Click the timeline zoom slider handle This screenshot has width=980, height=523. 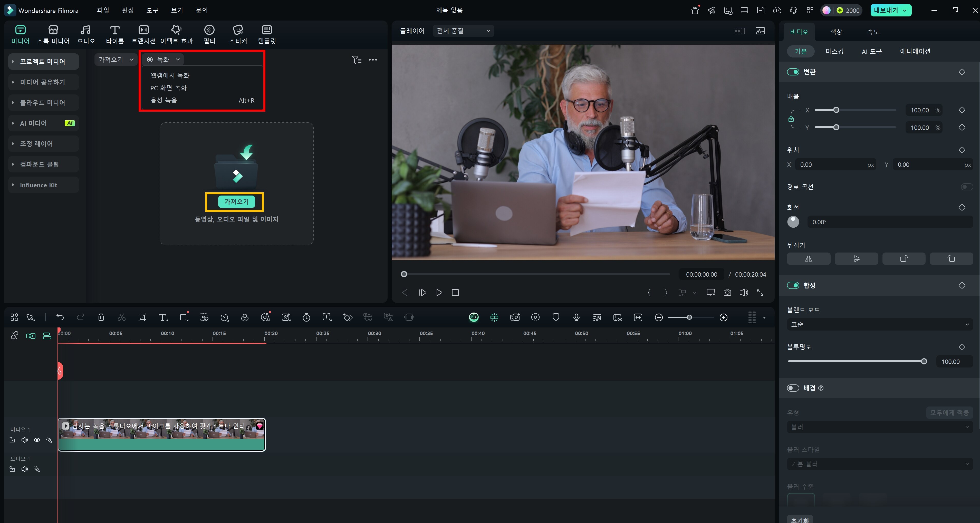(689, 317)
